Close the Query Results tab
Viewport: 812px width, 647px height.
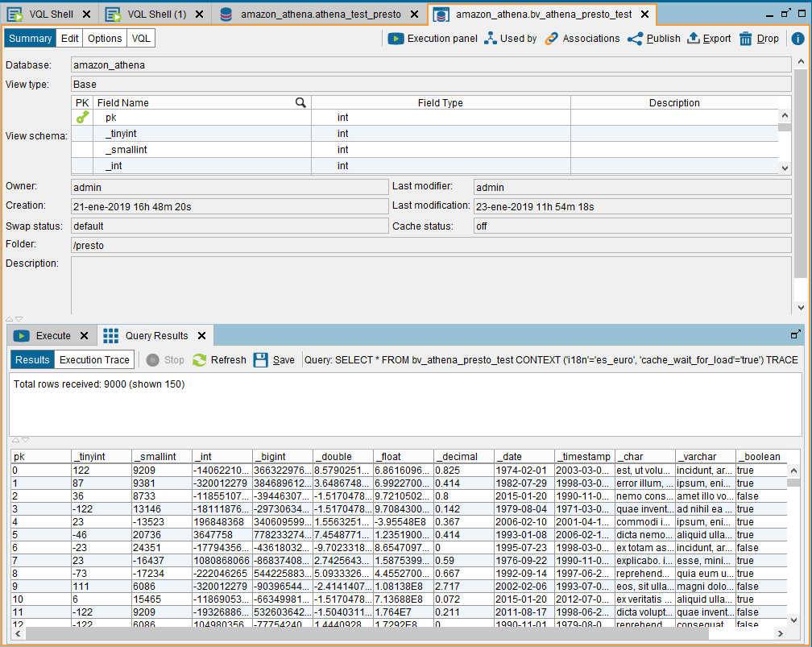pyautogui.click(x=201, y=336)
